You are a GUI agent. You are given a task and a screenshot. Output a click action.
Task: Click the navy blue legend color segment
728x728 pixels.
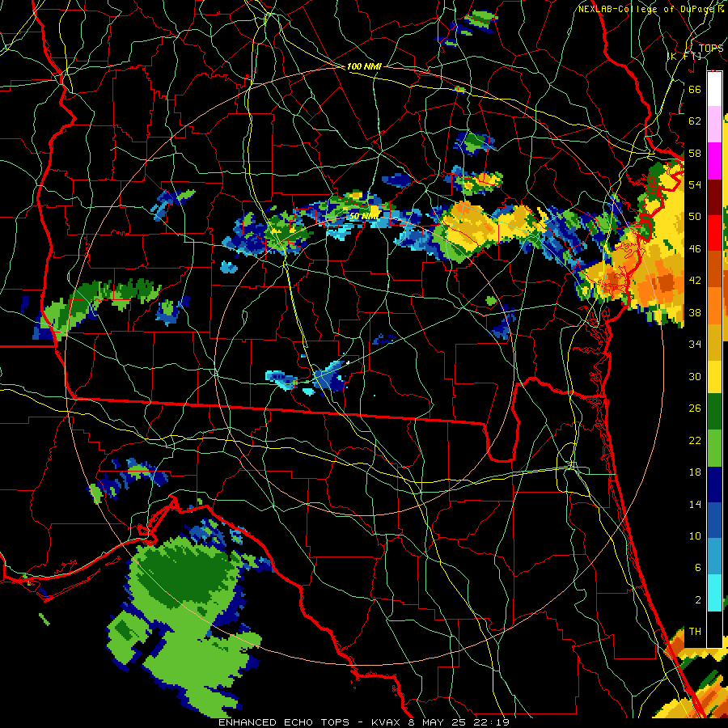point(714,485)
